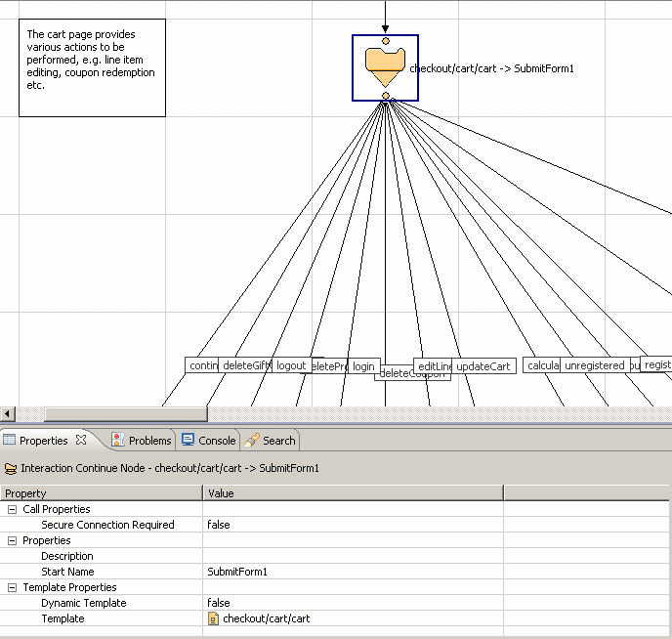This screenshot has width=672, height=639.
Task: Click the Problems tab icon
Action: coord(117,440)
